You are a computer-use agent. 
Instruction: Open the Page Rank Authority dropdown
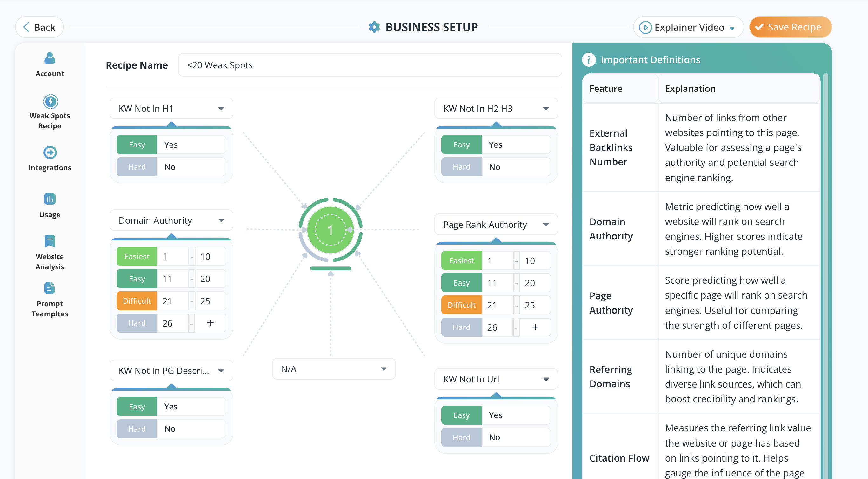click(496, 225)
